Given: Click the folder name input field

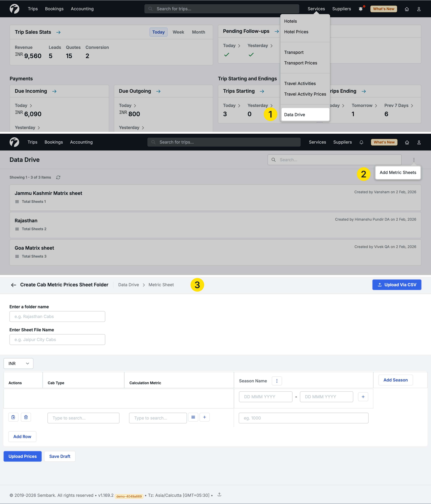Looking at the screenshot, I should click(x=57, y=316).
